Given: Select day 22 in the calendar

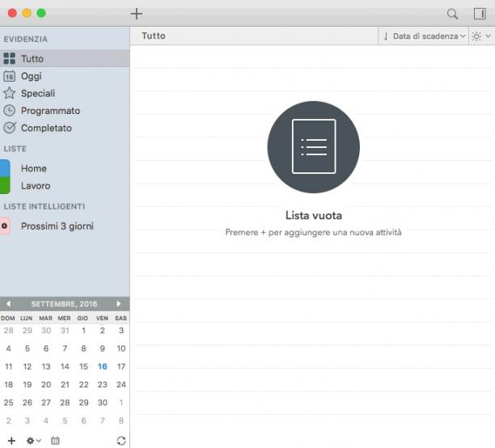Looking at the screenshot, I should (83, 384).
